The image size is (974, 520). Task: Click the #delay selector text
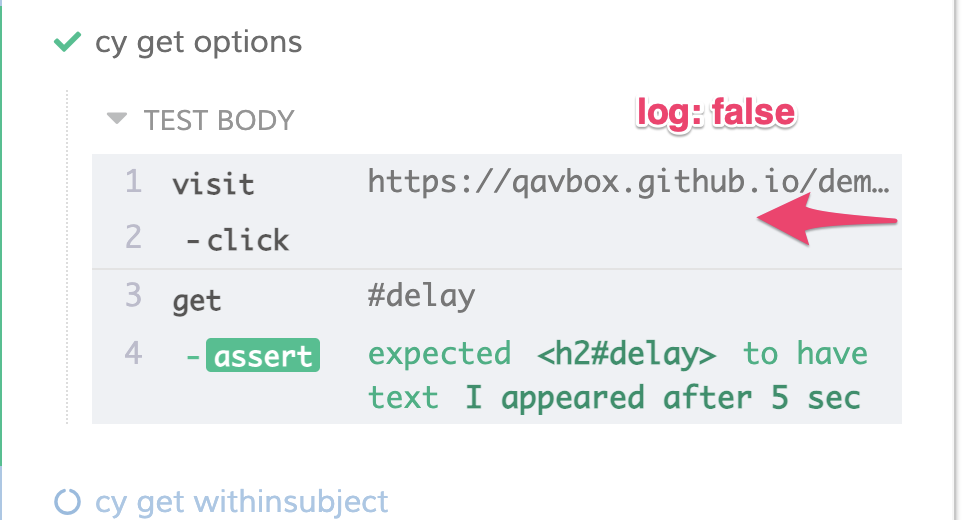(x=421, y=297)
